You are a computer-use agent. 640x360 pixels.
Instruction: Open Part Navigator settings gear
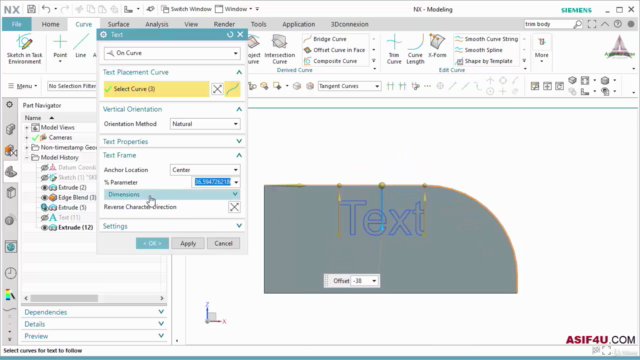coord(9,105)
